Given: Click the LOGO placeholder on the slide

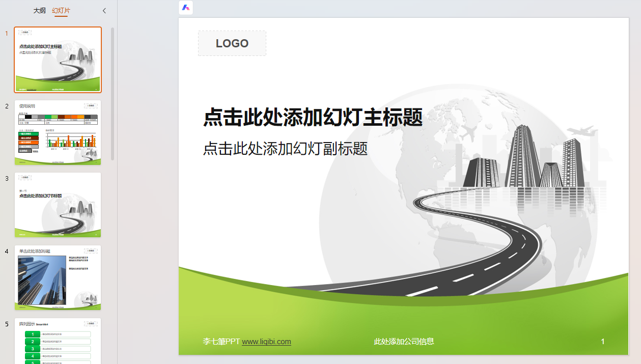Looking at the screenshot, I should pyautogui.click(x=232, y=43).
